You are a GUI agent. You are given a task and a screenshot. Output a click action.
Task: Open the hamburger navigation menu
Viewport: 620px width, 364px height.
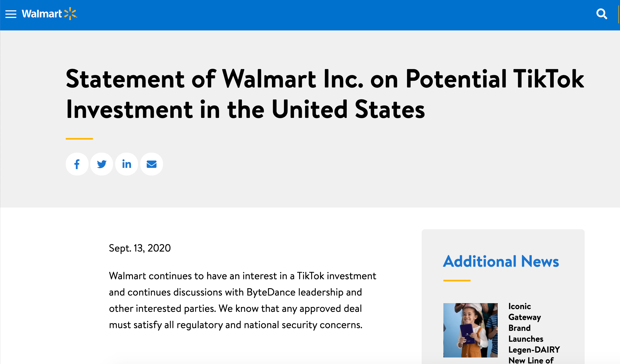point(11,14)
